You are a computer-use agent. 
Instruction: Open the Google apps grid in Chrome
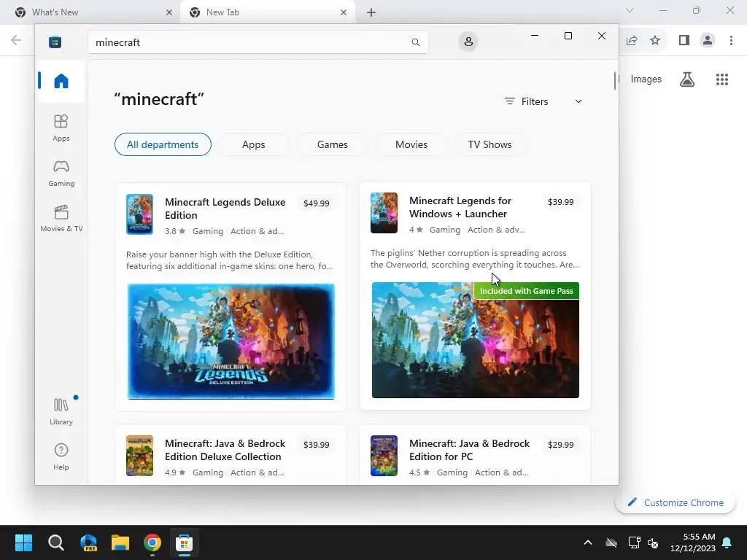click(x=722, y=79)
